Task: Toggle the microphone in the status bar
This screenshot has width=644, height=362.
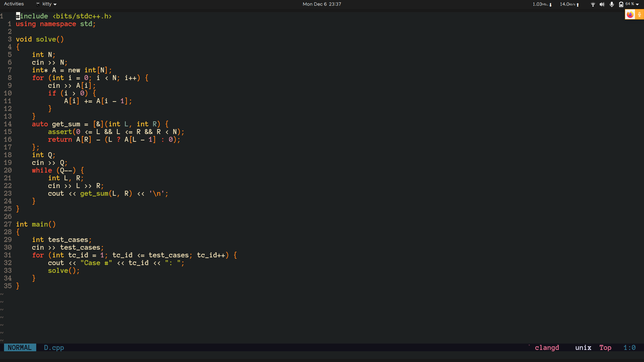Action: point(611,4)
